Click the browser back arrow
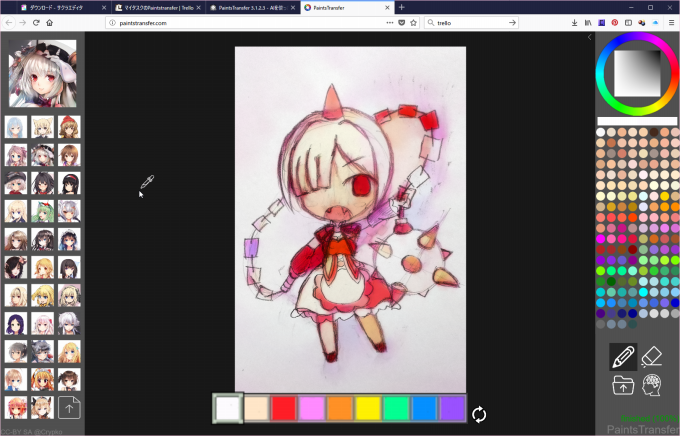The image size is (680, 436). [x=9, y=23]
